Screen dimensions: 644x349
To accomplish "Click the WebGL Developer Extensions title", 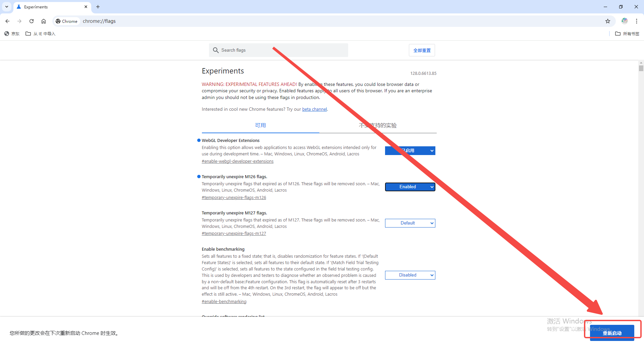I will pos(230,141).
